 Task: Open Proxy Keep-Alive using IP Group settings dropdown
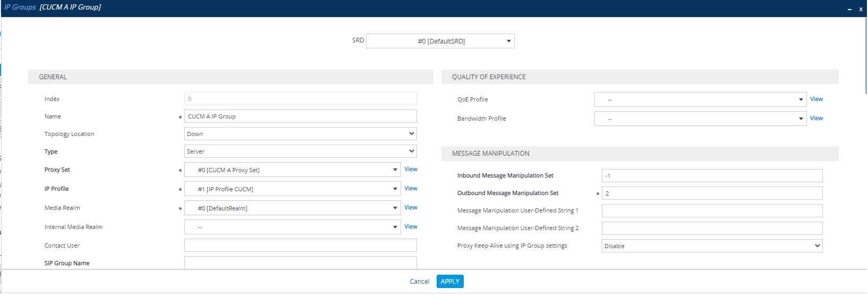pos(712,246)
